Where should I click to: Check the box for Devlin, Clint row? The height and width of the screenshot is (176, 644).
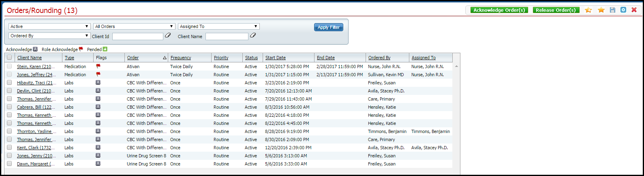[x=9, y=91]
